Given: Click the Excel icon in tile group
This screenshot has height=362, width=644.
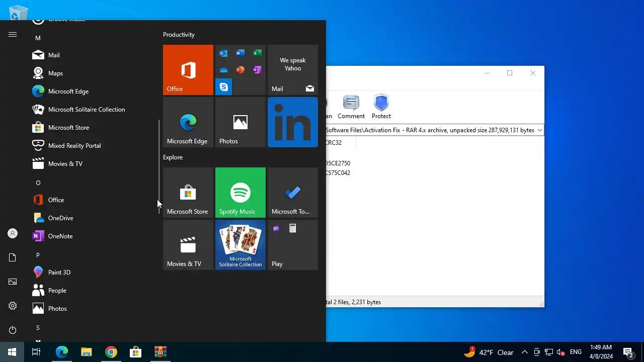Looking at the screenshot, I should tap(257, 53).
